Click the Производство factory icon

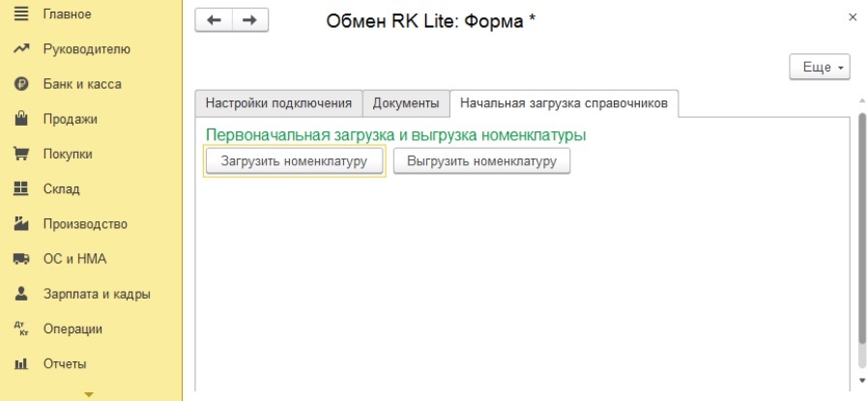click(21, 224)
